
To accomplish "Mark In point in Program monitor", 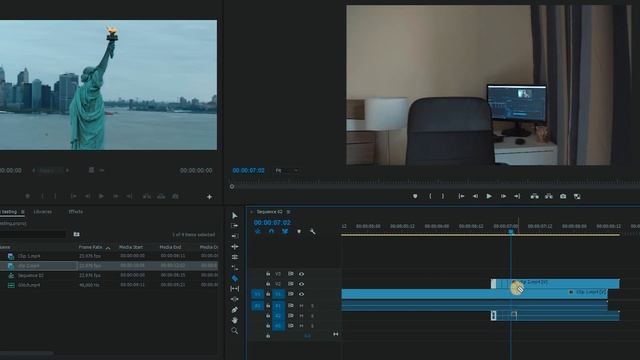I will tap(430, 196).
